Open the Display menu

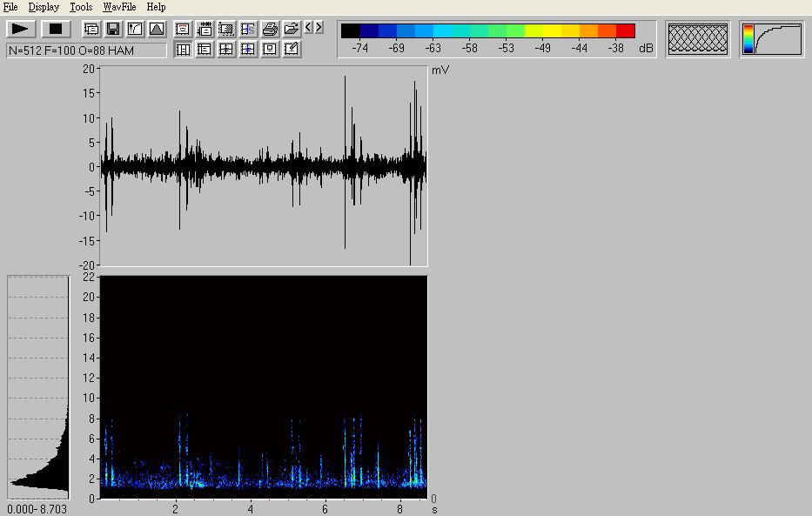(x=44, y=7)
